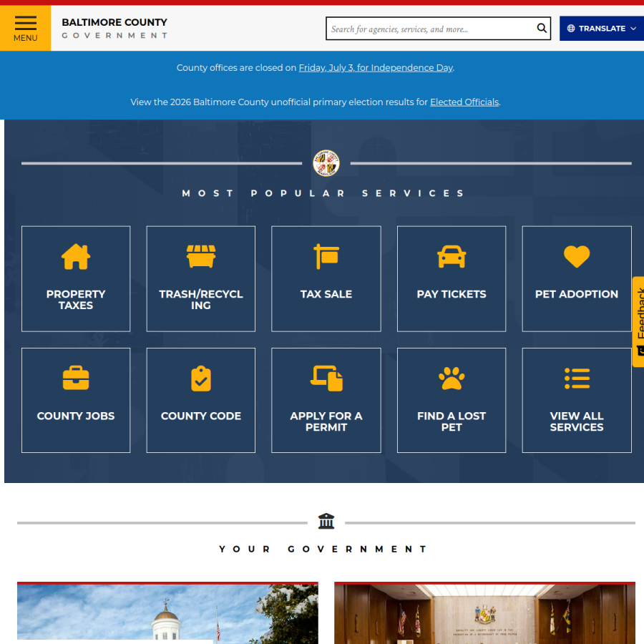Click the house icon for Property Taxes
Screen dimensions: 644x644
76,257
